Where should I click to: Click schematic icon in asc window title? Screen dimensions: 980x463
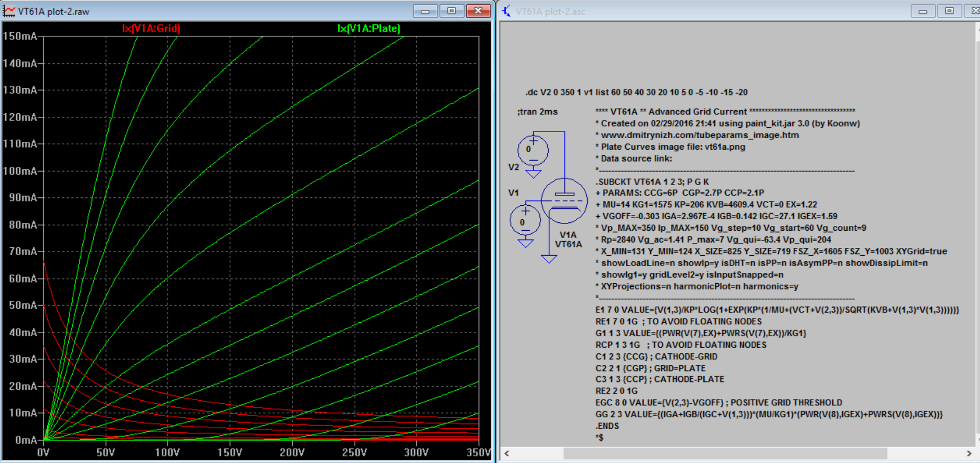(x=507, y=11)
